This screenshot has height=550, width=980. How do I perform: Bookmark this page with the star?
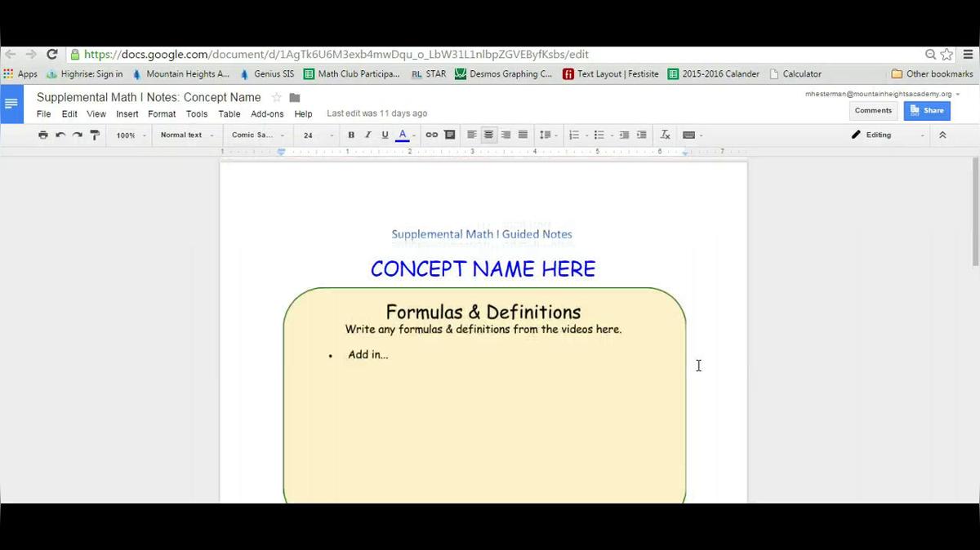tap(947, 55)
